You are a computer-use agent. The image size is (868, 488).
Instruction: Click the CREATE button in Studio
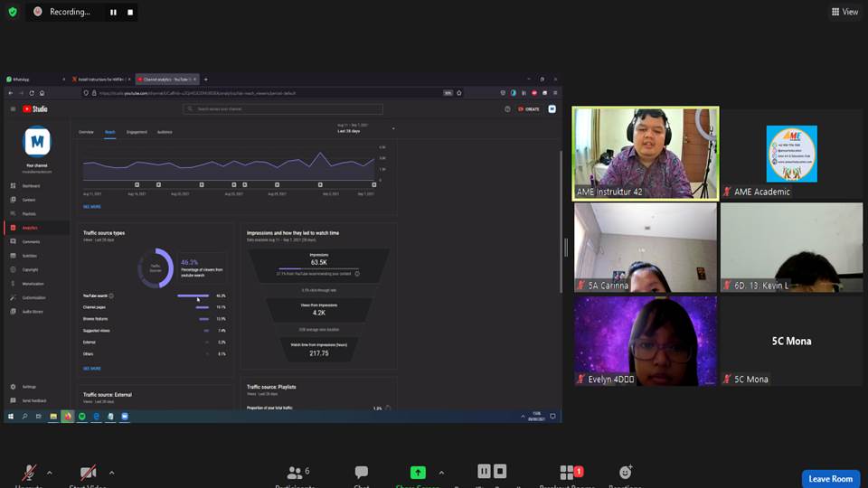pyautogui.click(x=529, y=109)
